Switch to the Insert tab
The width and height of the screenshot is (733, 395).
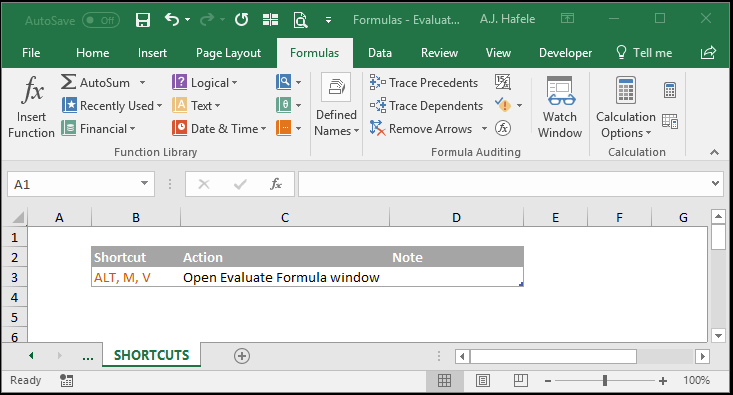(152, 53)
